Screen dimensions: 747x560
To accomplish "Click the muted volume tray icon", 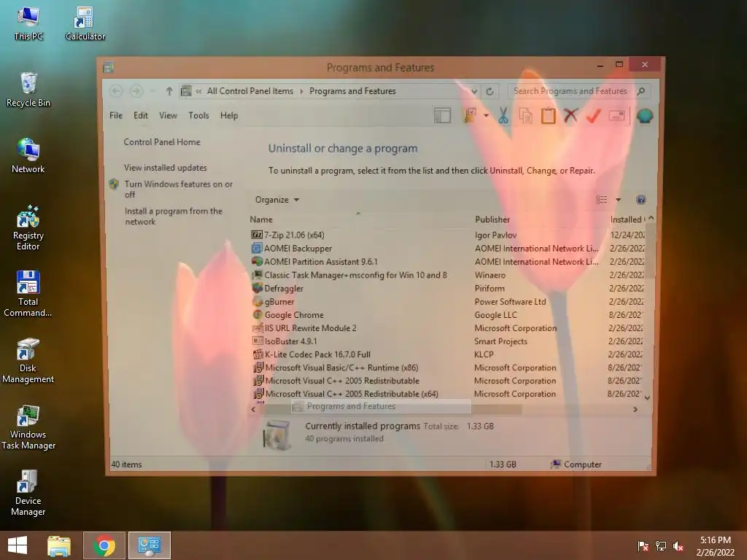I will tap(678, 546).
